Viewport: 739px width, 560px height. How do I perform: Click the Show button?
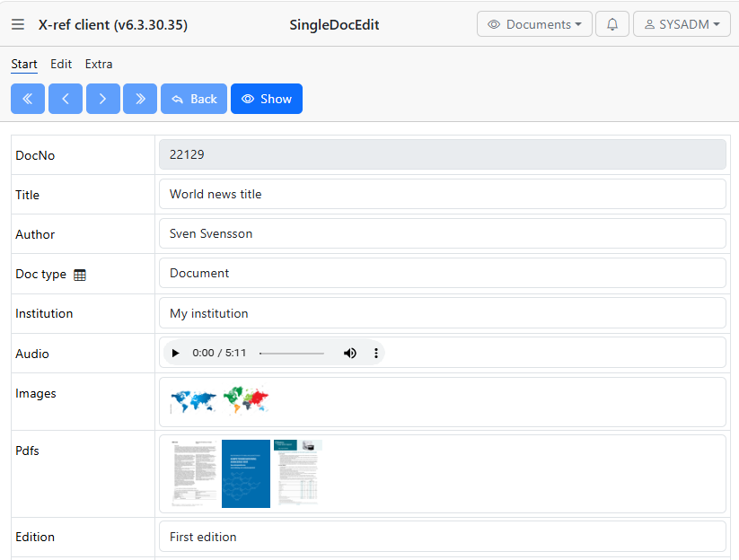pyautogui.click(x=267, y=99)
